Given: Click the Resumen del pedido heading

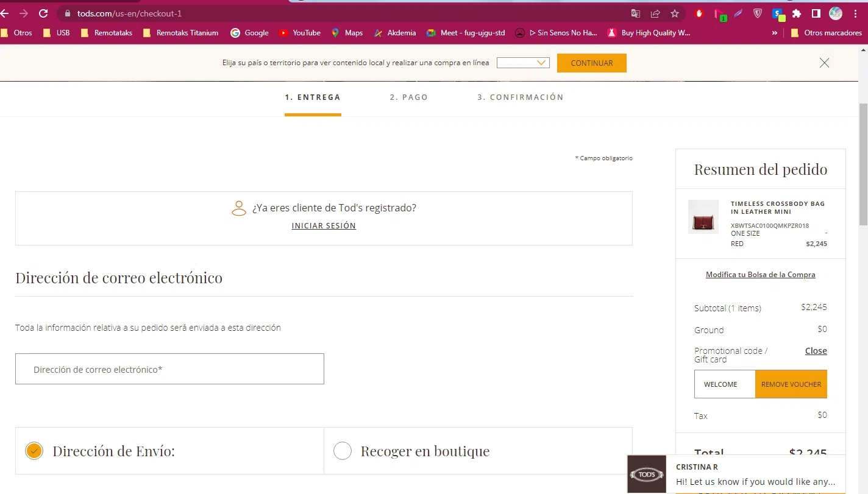Looking at the screenshot, I should [761, 169].
